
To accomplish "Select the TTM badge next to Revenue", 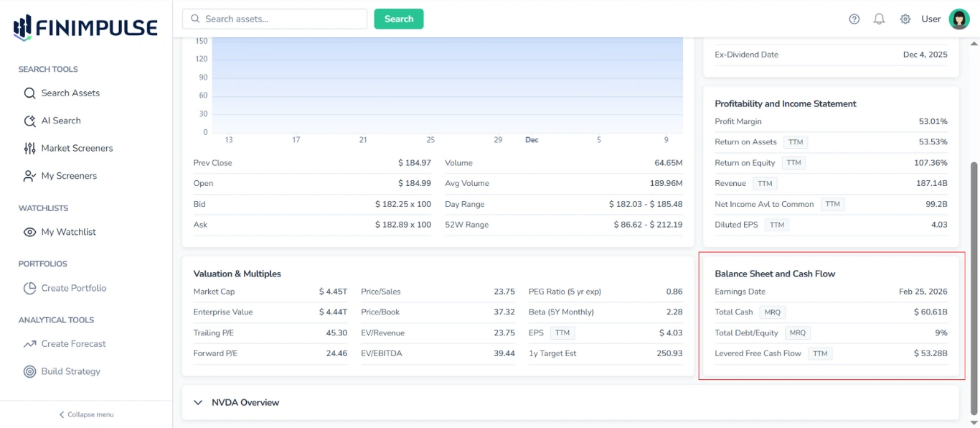I will (x=765, y=183).
